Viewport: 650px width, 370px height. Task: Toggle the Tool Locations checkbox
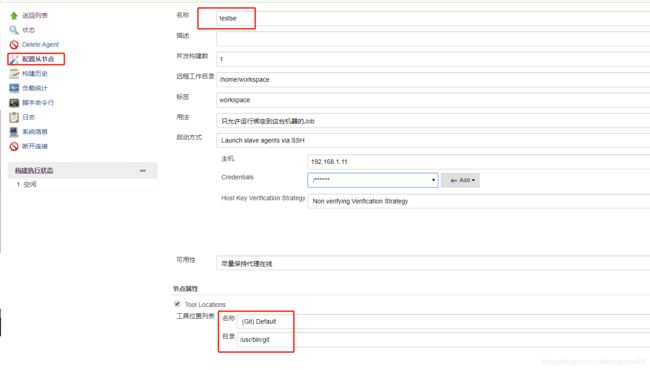[x=177, y=304]
